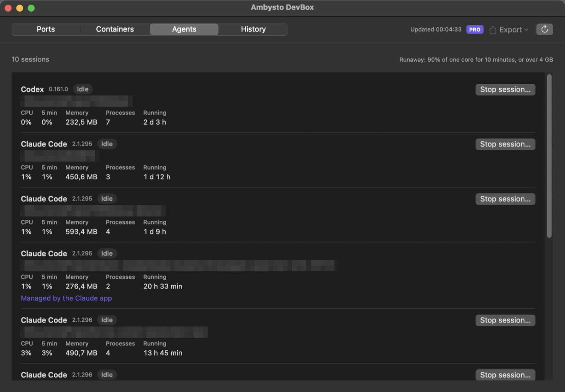Click the 593,4 MB memory value

coord(81,232)
